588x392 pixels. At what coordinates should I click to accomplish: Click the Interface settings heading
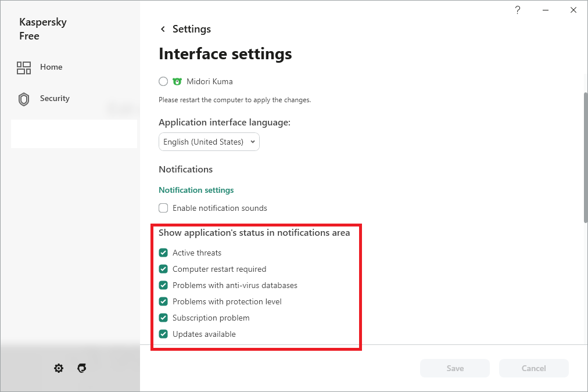225,54
